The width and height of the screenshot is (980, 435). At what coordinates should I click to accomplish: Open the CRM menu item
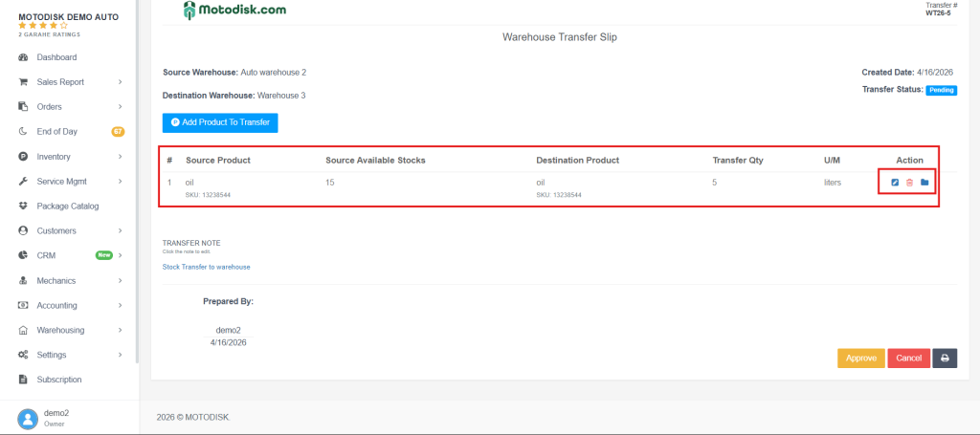click(47, 256)
